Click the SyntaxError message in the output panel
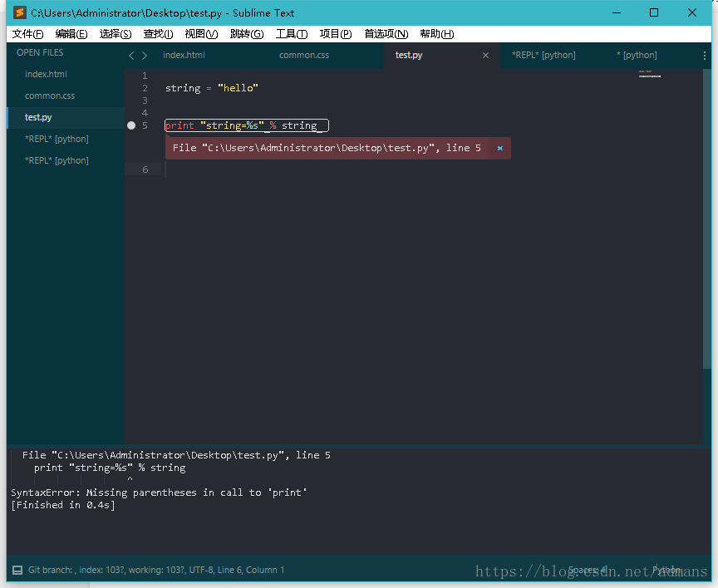 click(159, 492)
